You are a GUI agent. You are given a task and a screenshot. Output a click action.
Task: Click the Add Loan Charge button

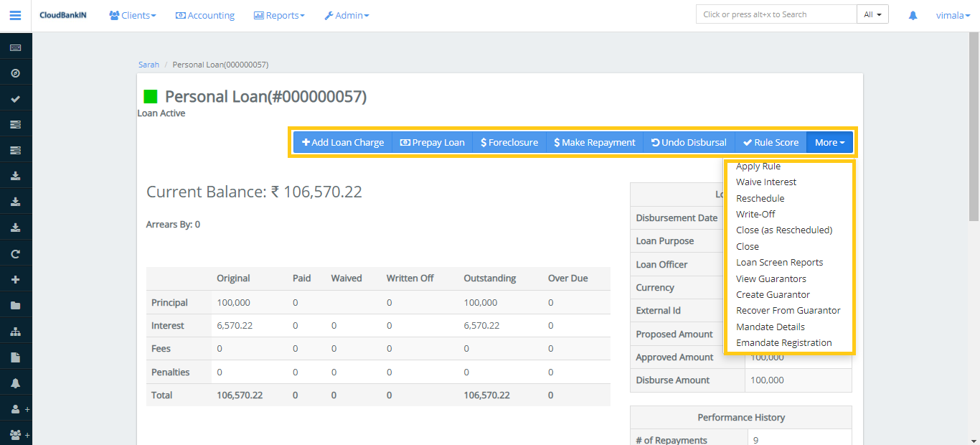coord(342,141)
